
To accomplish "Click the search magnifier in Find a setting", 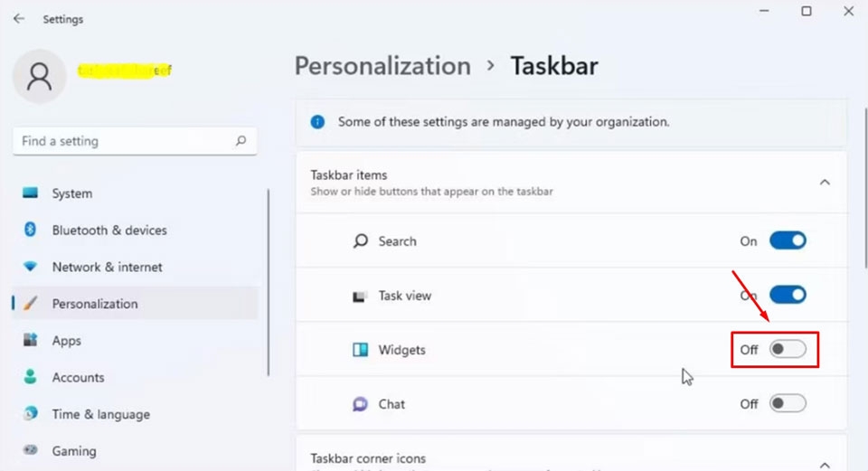I will point(241,141).
